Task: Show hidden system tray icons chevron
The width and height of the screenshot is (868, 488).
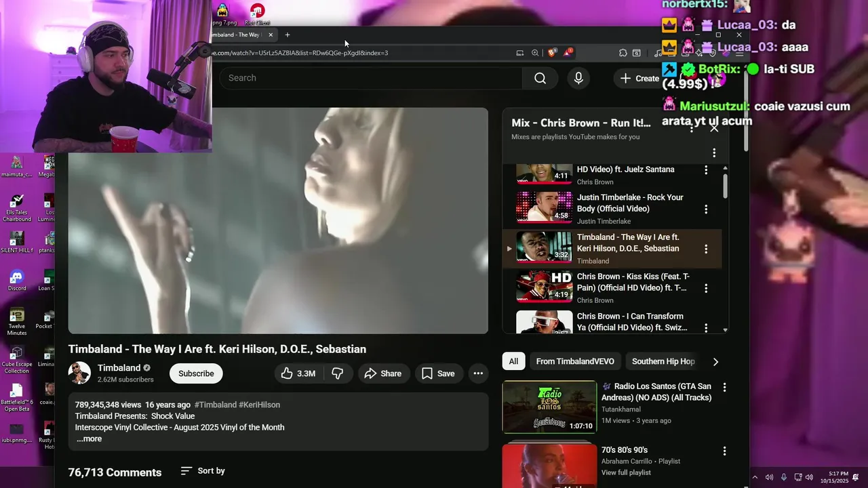Action: pos(755,478)
